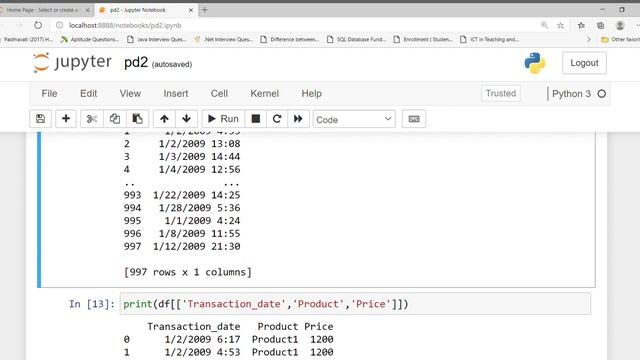Interrupt the kernel with stop icon

click(256, 119)
